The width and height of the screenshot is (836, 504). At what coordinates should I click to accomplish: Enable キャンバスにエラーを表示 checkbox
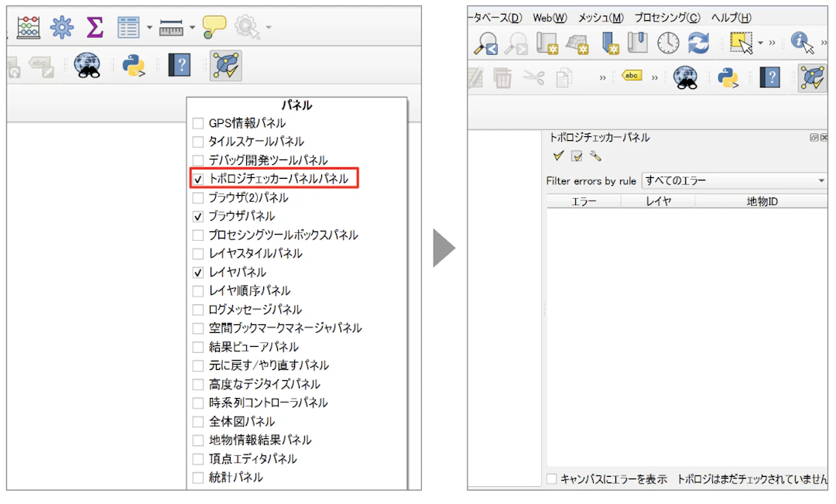pos(552,479)
